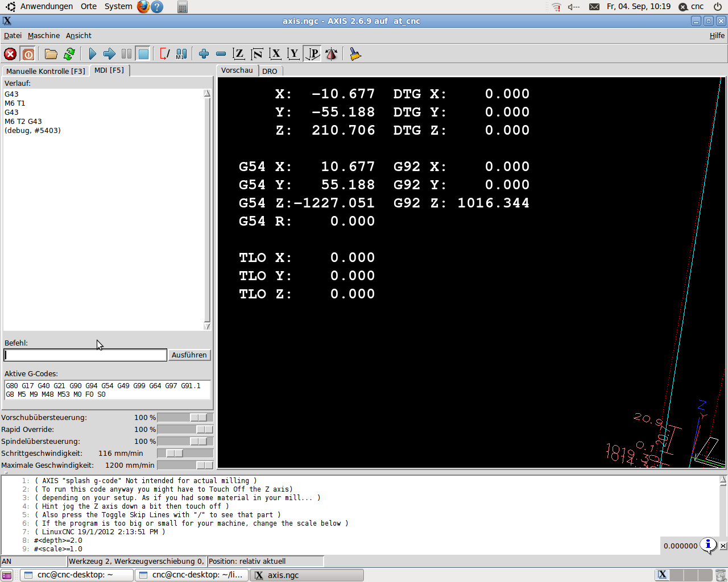Open cnc user menu in top panel
728x582 pixels.
click(692, 7)
